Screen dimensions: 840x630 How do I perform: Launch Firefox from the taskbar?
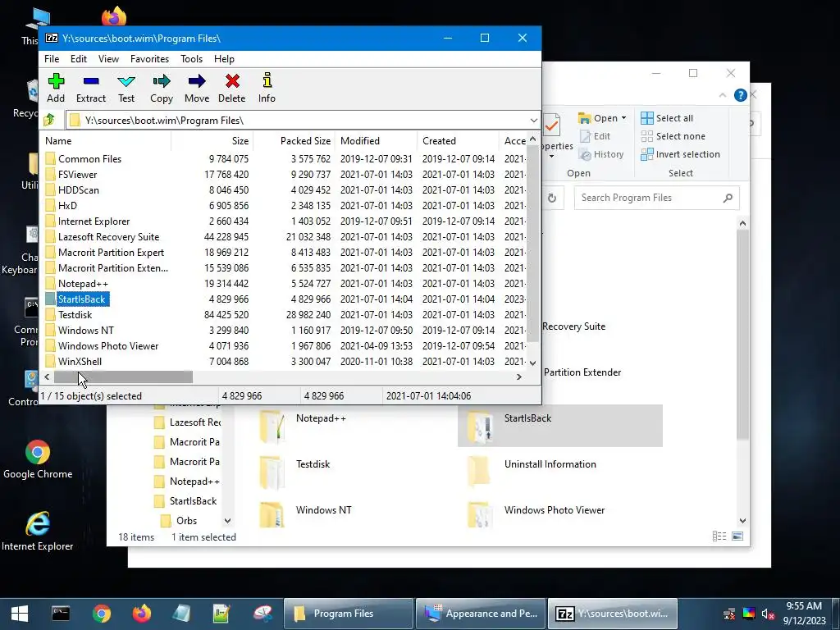pyautogui.click(x=142, y=614)
